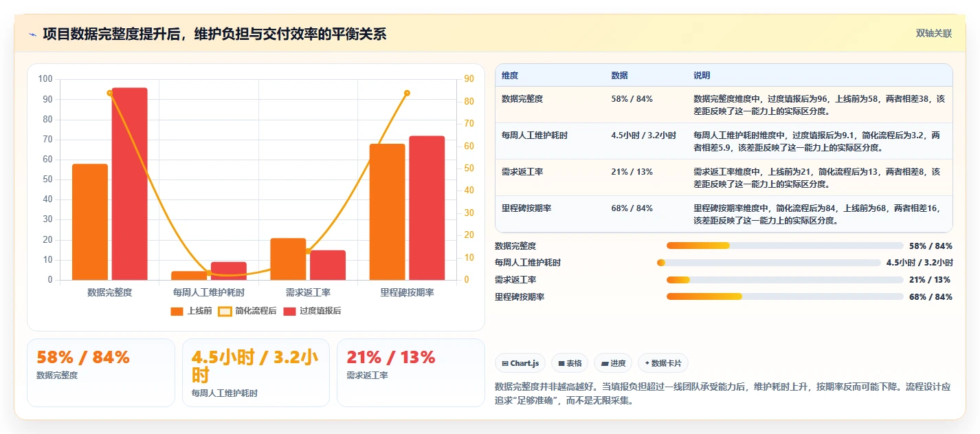Toggle the 简化流程后 legend swatch

(x=225, y=311)
